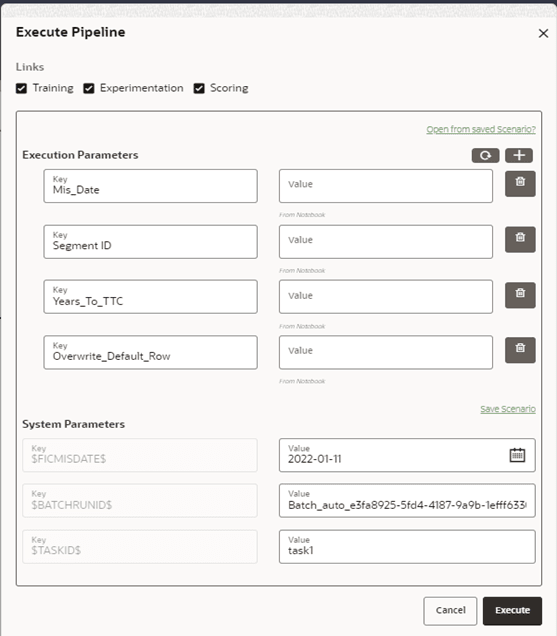The width and height of the screenshot is (557, 636).
Task: Click the Batch_auto run ID value field
Action: coord(407,501)
